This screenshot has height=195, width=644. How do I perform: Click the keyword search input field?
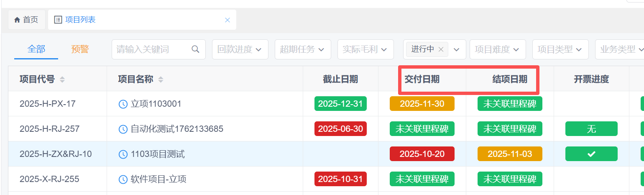coord(153,49)
